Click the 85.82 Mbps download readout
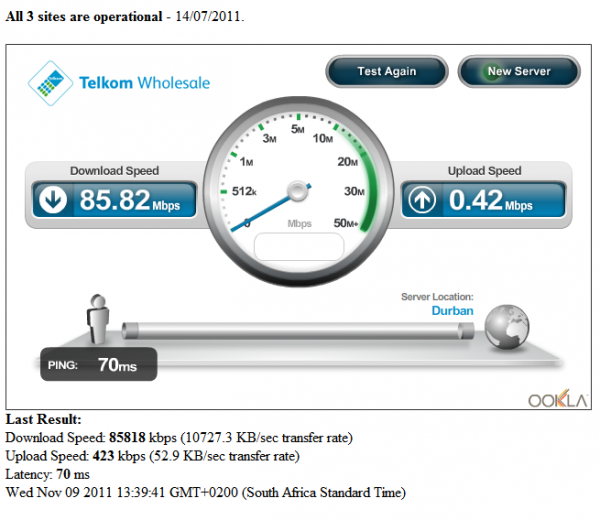This screenshot has width=600, height=520. click(x=129, y=200)
